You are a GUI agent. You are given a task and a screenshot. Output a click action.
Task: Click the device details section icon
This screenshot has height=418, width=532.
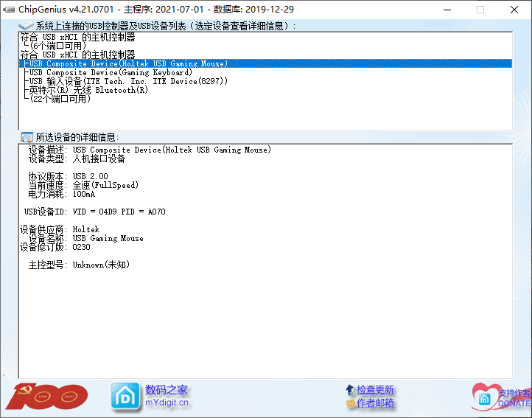pos(26,137)
